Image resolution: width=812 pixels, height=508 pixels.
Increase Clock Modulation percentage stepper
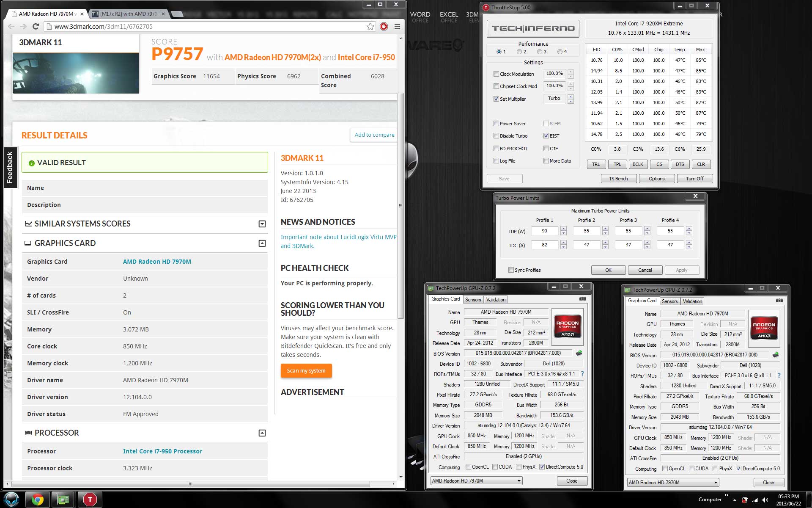[x=571, y=72]
